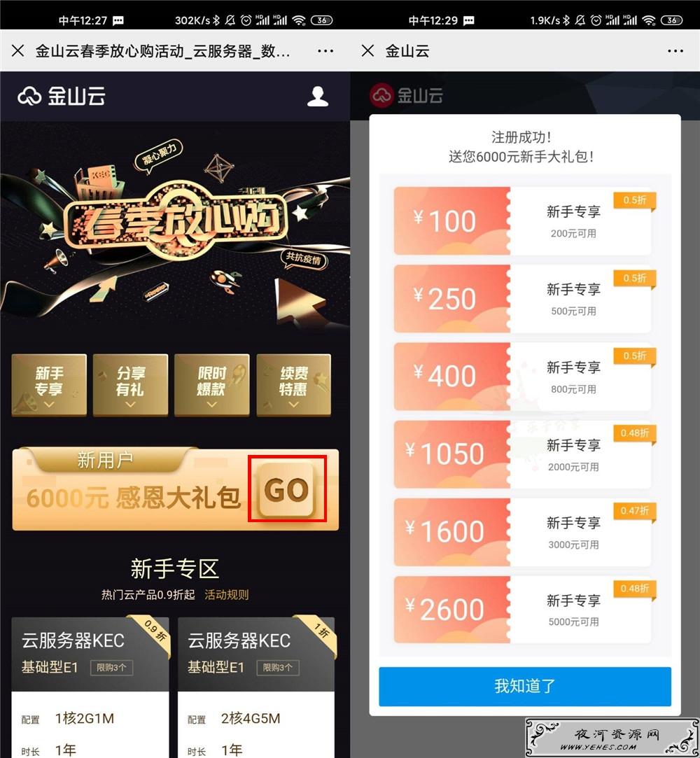Tap the red 金山云 logo behind the popup
700x758 pixels.
pyautogui.click(x=406, y=94)
